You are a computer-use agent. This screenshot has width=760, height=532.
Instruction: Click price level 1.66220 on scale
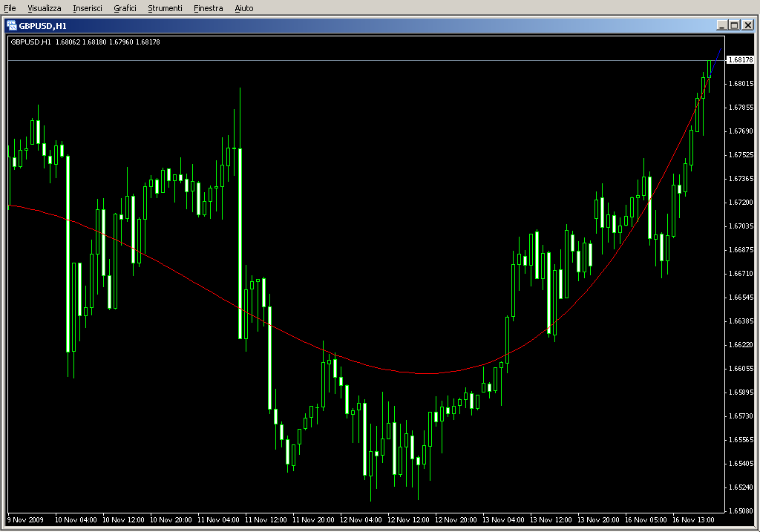click(741, 345)
